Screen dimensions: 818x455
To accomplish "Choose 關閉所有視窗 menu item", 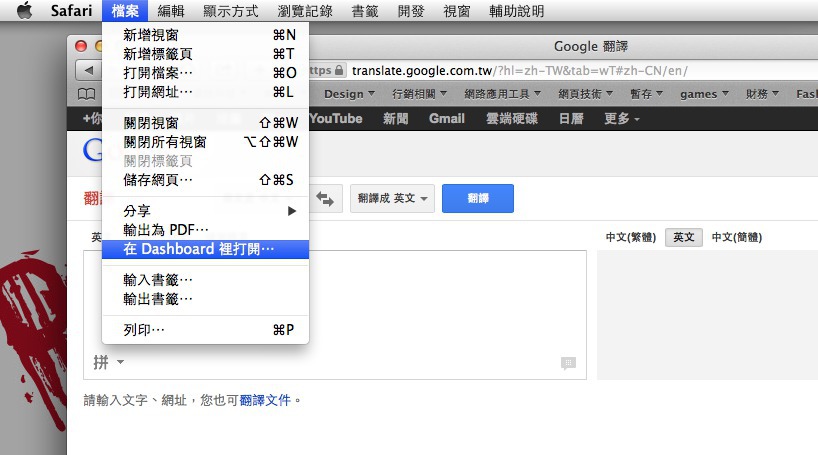I will pos(206,142).
